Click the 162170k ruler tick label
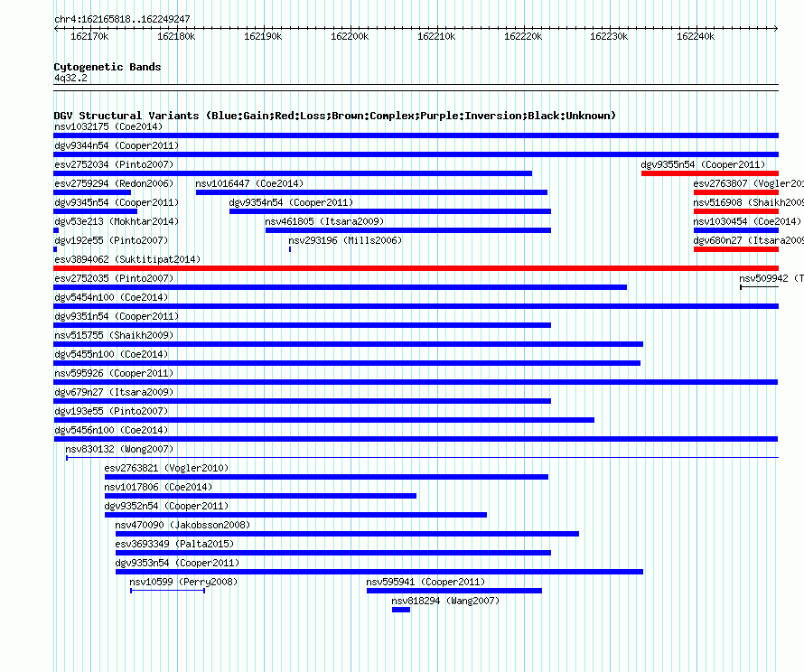This screenshot has width=804, height=672. 89,36
